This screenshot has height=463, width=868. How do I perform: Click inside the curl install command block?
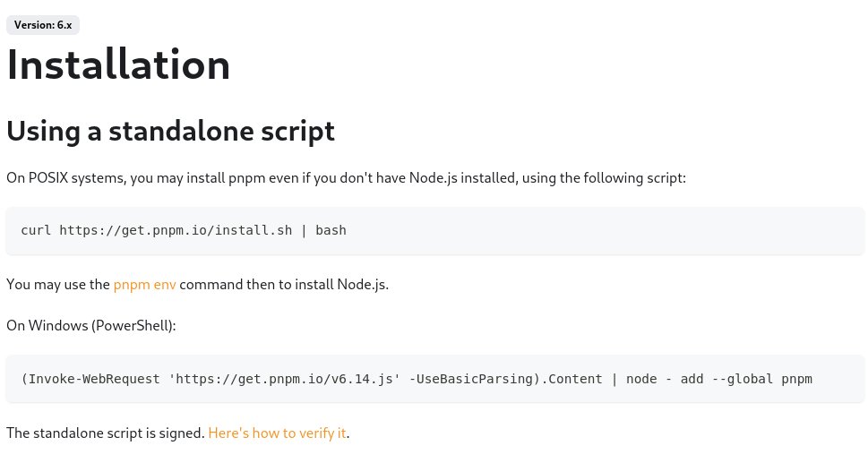434,231
